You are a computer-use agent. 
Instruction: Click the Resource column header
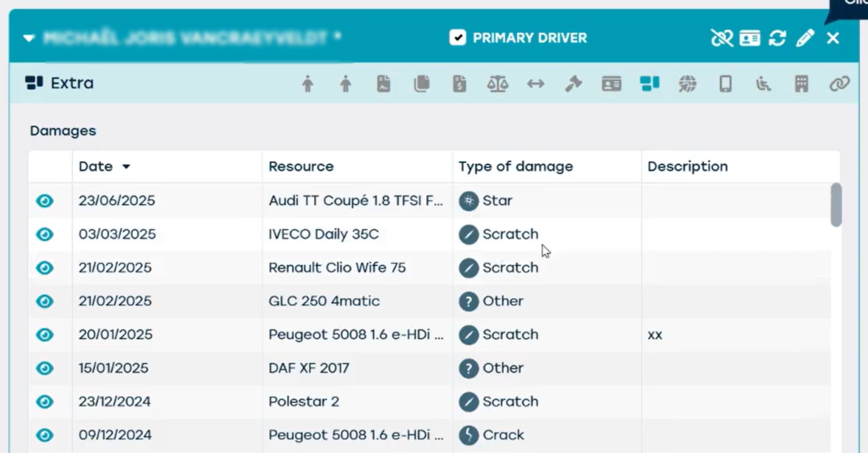coord(301,166)
